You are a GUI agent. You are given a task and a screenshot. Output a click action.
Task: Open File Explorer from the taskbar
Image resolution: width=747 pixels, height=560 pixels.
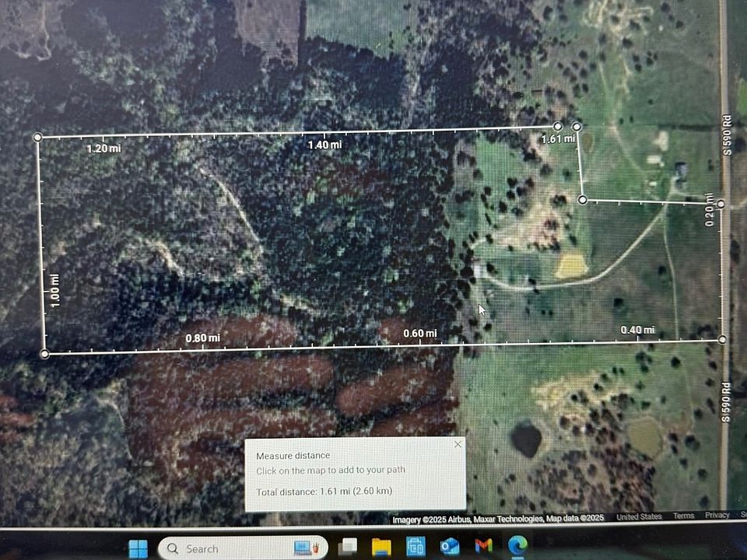(x=381, y=547)
